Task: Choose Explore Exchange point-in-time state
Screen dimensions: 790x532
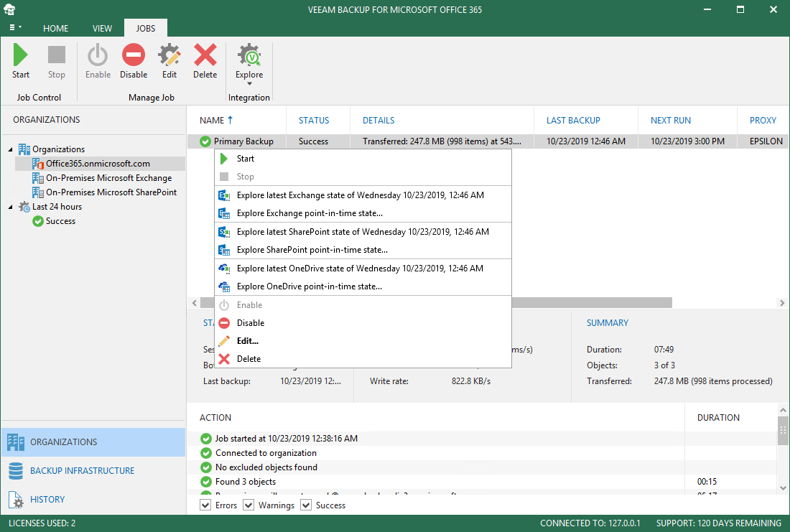Action: [363, 214]
